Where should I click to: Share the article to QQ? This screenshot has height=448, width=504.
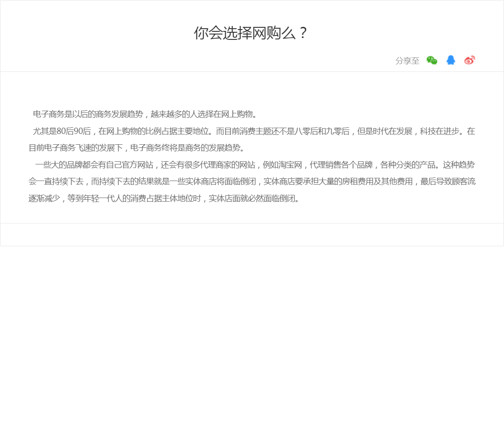pyautogui.click(x=451, y=60)
